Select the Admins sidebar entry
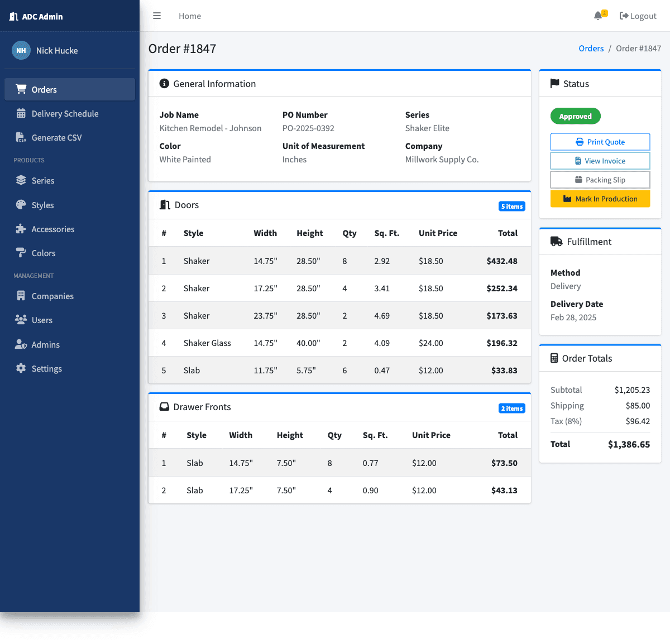Viewport: 670px width, 644px height. coord(45,344)
